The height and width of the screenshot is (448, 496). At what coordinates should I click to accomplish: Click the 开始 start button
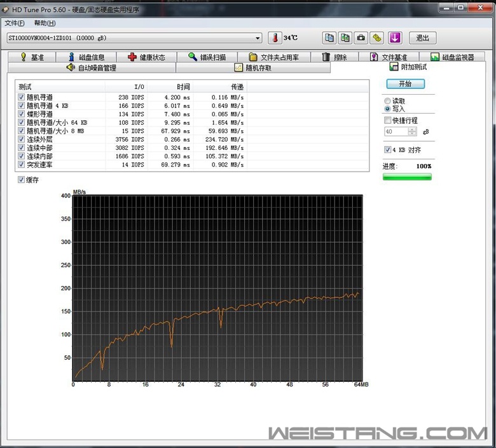click(405, 84)
